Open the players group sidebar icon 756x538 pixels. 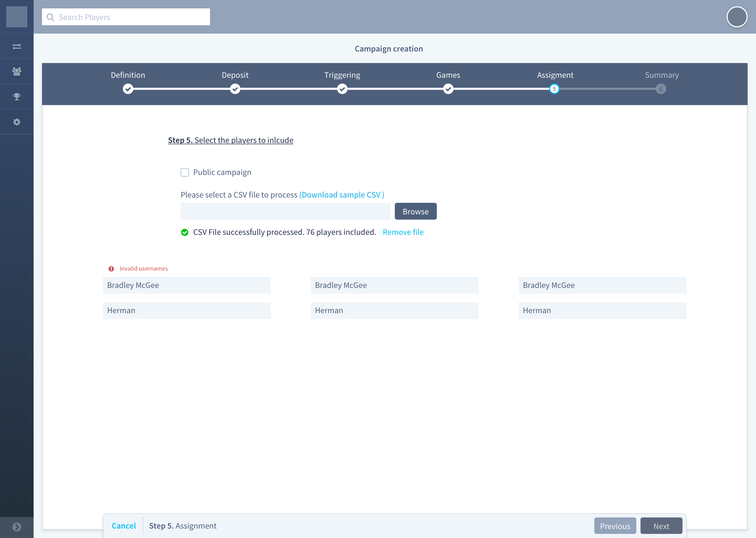[x=17, y=71]
